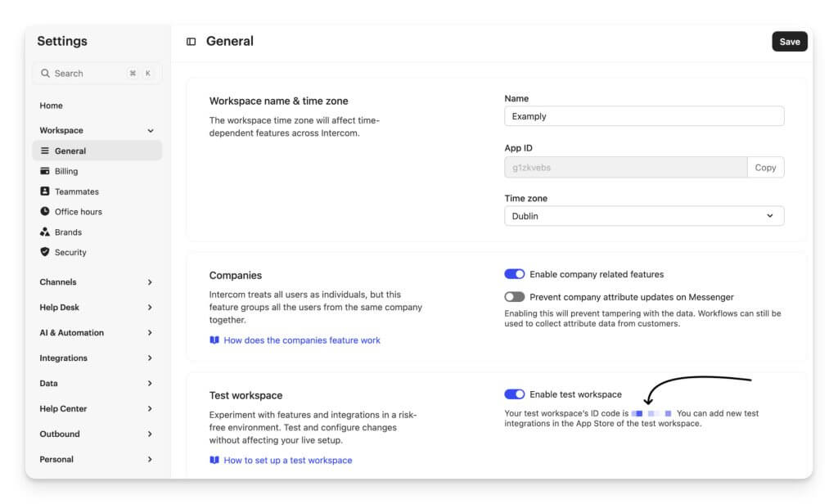The height and width of the screenshot is (504, 838).
Task: Click the search magnifier in the sidebar
Action: coord(46,73)
